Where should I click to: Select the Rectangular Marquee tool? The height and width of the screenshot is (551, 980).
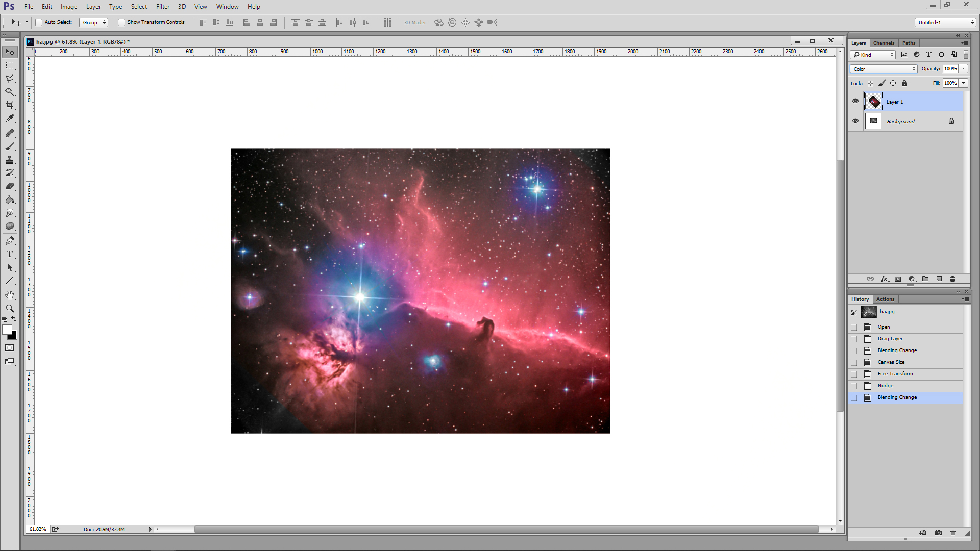point(10,65)
